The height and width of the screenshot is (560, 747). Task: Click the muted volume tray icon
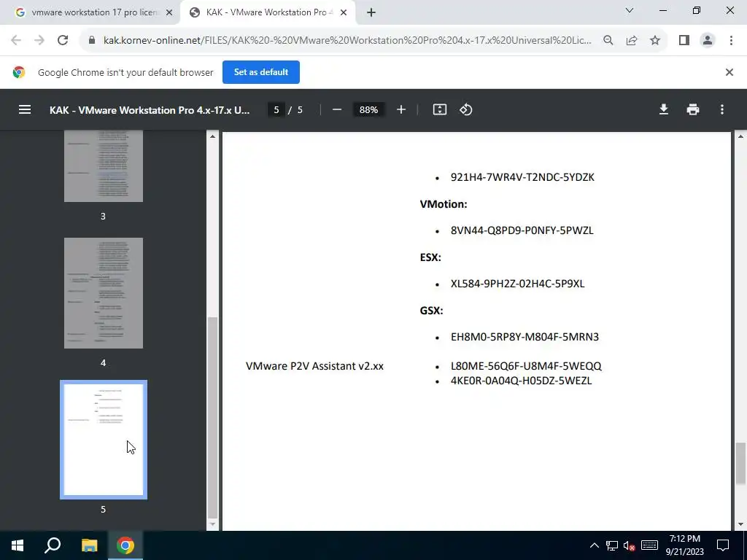click(x=630, y=545)
